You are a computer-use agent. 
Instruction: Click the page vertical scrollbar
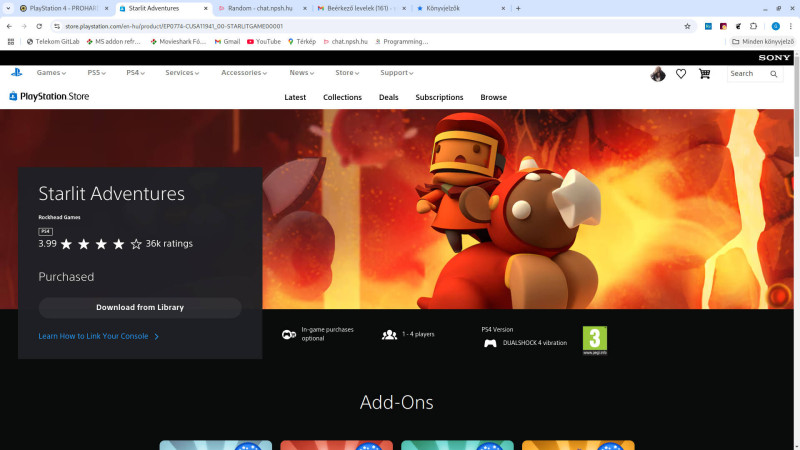tap(796, 250)
